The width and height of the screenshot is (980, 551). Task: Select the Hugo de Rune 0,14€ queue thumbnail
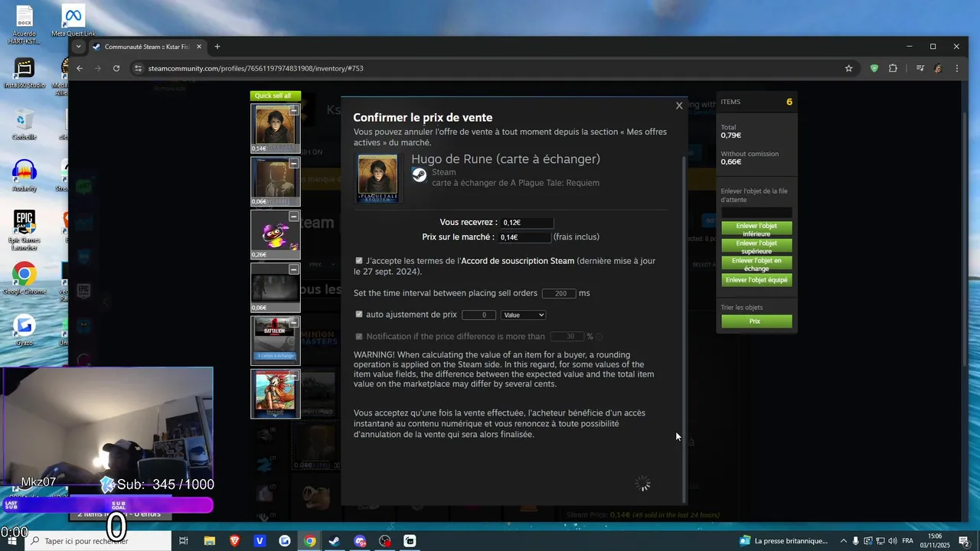coord(276,129)
